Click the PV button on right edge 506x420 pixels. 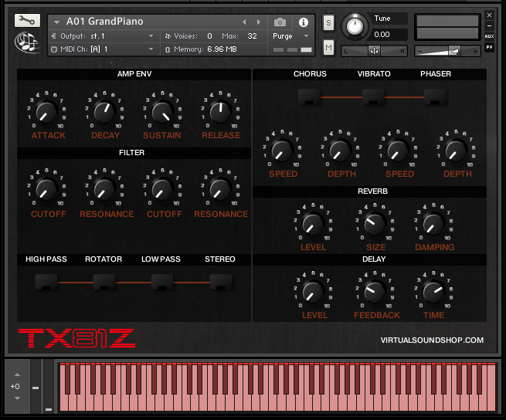click(489, 47)
